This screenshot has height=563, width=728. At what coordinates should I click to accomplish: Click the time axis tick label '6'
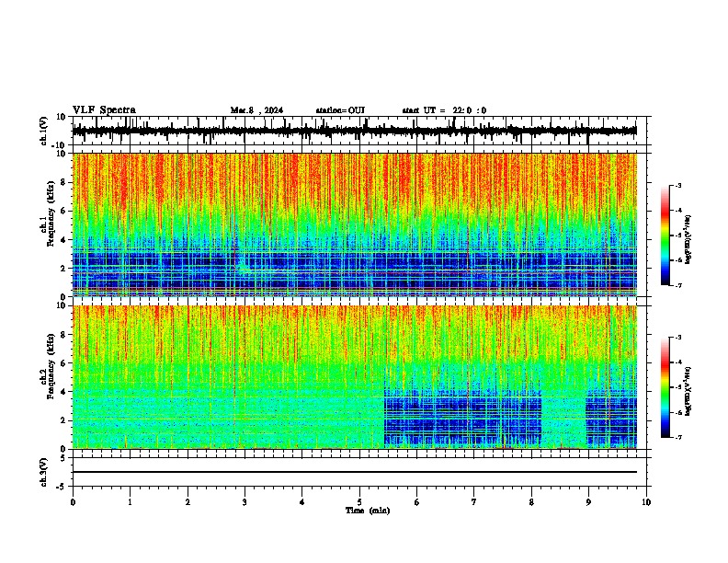click(x=416, y=502)
